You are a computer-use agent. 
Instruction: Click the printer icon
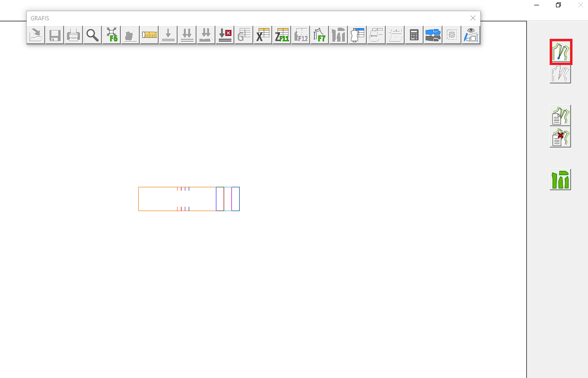pyautogui.click(x=74, y=35)
